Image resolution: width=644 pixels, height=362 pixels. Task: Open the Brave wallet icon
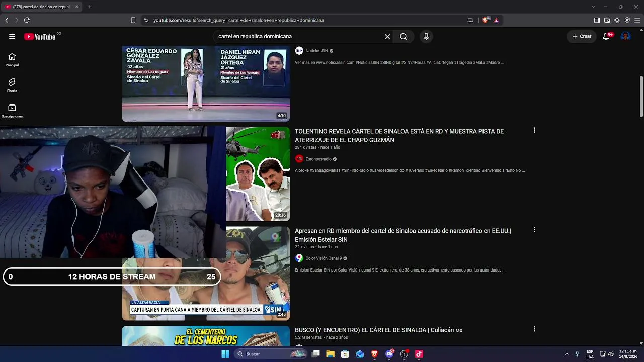[x=607, y=20]
